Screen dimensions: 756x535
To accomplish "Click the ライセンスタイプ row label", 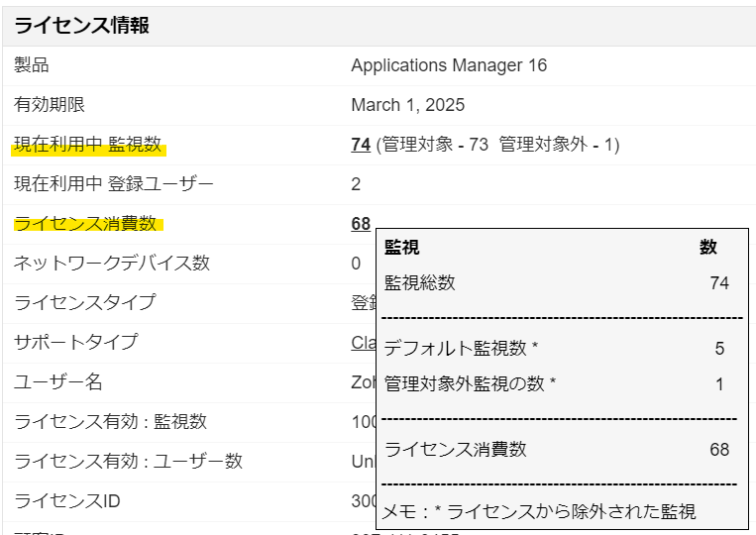I will [x=85, y=303].
